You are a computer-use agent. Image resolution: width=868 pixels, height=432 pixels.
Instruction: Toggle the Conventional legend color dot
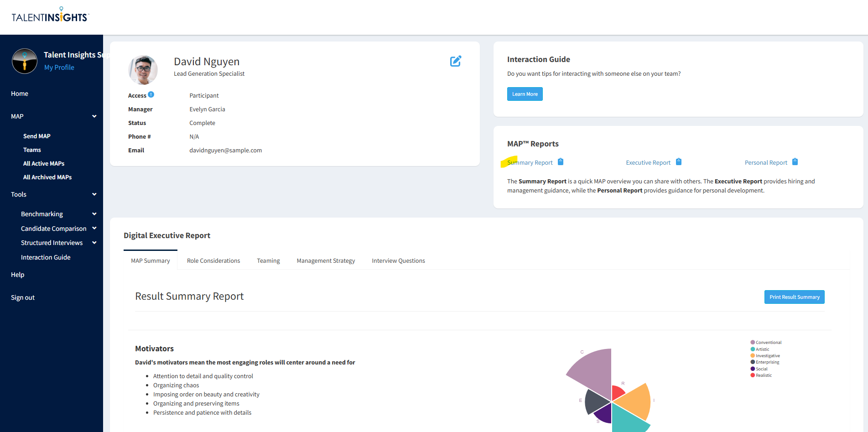click(x=753, y=342)
